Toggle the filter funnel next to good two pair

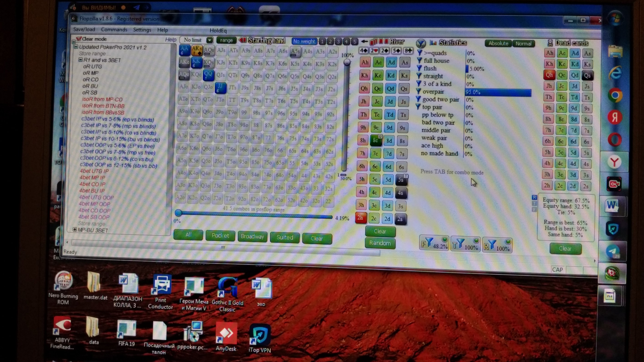coord(418,99)
